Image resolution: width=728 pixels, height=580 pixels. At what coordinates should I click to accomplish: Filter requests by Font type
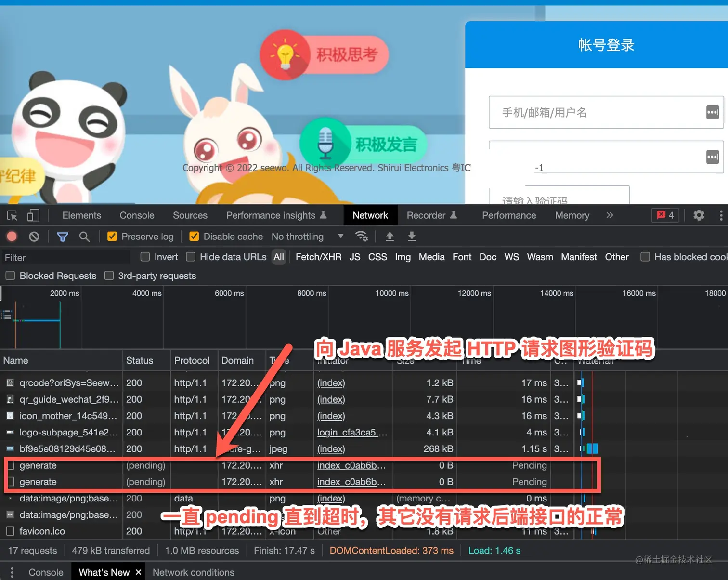tap(462, 257)
